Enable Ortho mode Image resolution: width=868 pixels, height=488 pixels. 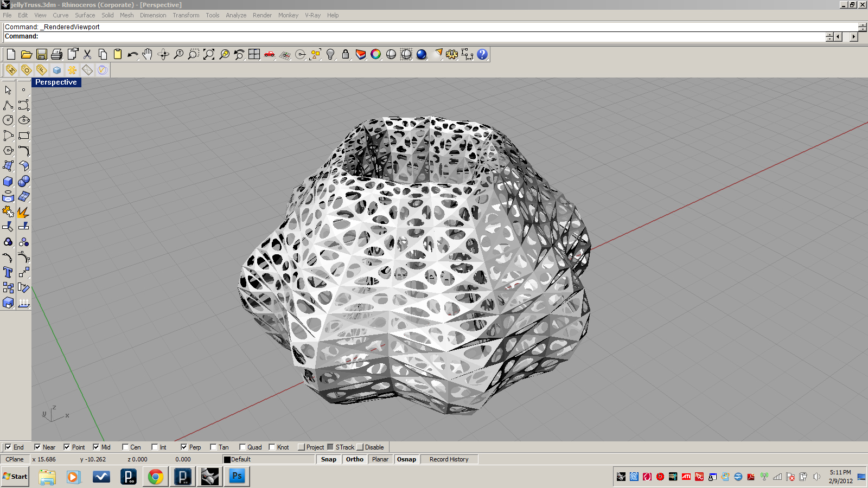354,459
